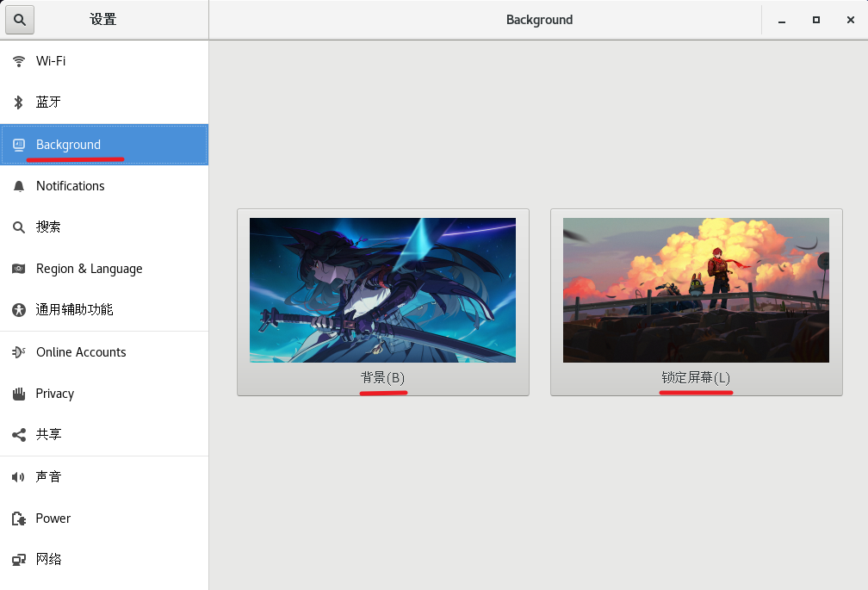The width and height of the screenshot is (868, 590).
Task: Click the network icon beside 网络
Action: tap(19, 560)
